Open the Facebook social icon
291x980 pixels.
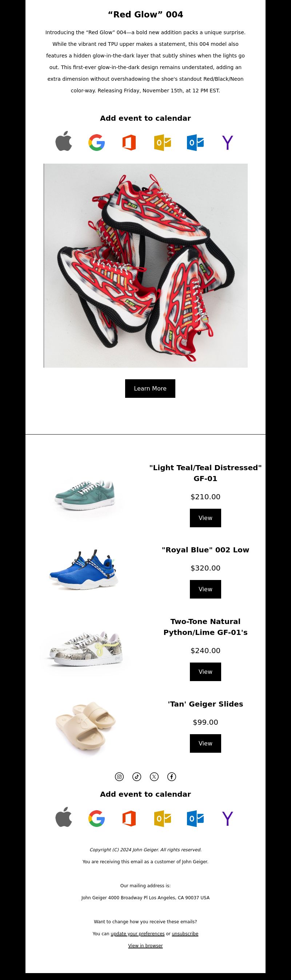coord(172,776)
